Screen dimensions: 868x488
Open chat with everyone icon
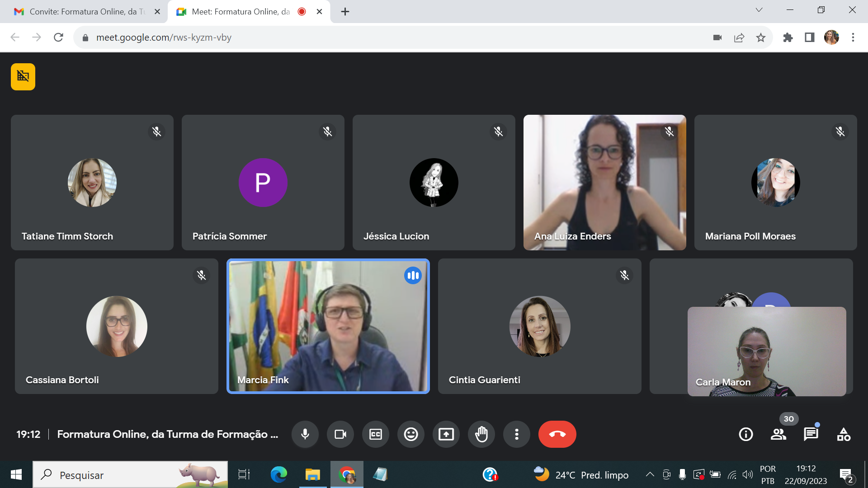coord(811,434)
